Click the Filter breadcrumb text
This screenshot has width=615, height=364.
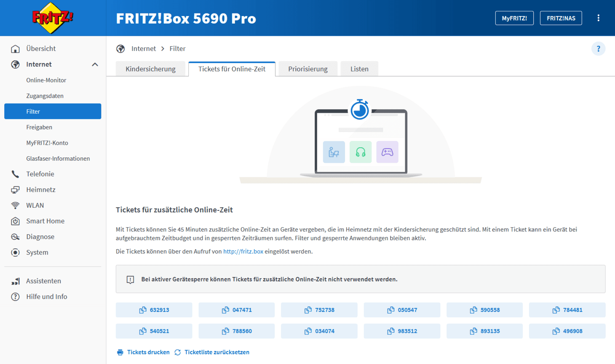click(177, 49)
